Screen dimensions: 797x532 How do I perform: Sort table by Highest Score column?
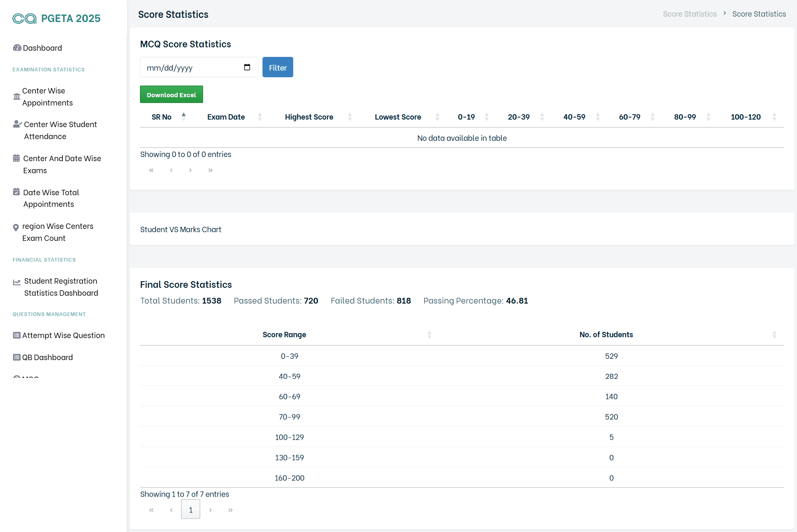click(x=309, y=117)
